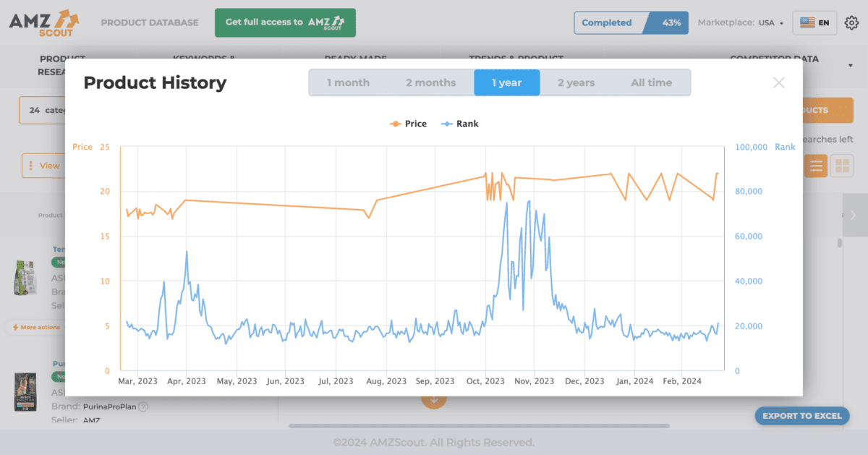Click the Completed 43% progress indicator

(631, 22)
